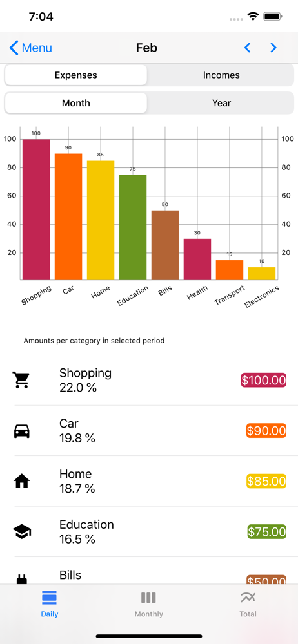Select the Month segment
298x644 pixels.
[x=75, y=103]
